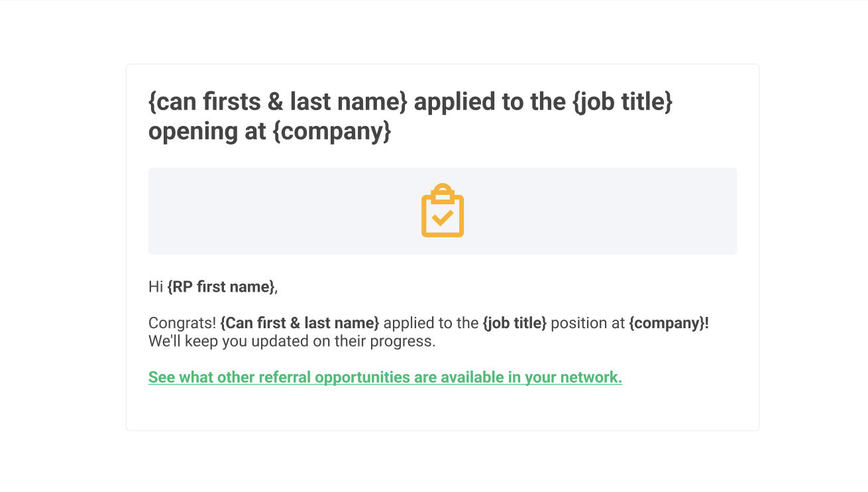Click the {company} placeholder in headline
The height and width of the screenshot is (492, 868).
(332, 131)
